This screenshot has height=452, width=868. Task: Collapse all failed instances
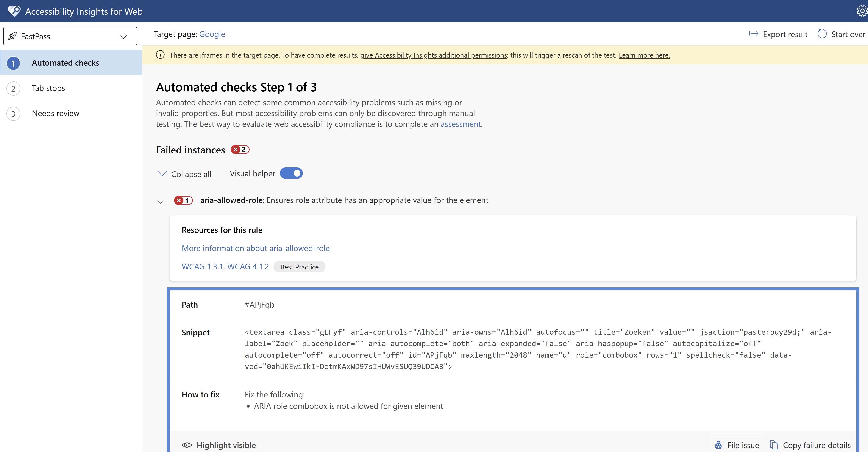pyautogui.click(x=184, y=174)
